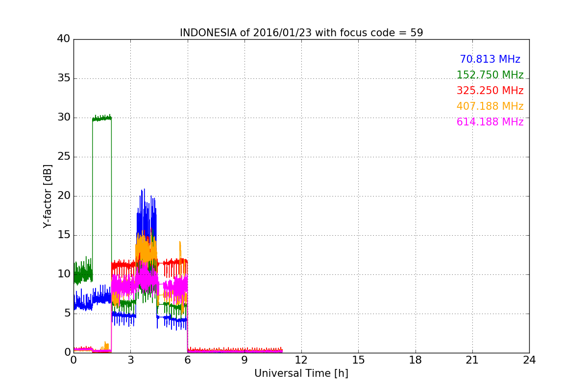The height and width of the screenshot is (392, 588).
Task: Click x-axis tick label 3
Action: click(x=130, y=360)
